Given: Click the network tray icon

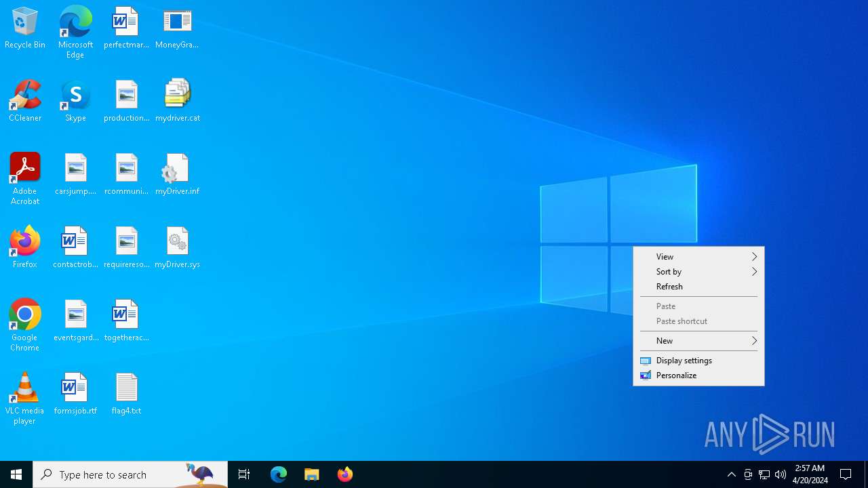Looking at the screenshot, I should (764, 474).
